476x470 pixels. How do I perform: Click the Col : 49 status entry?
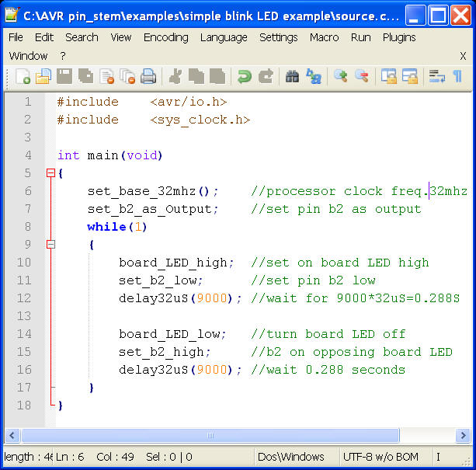[115, 457]
